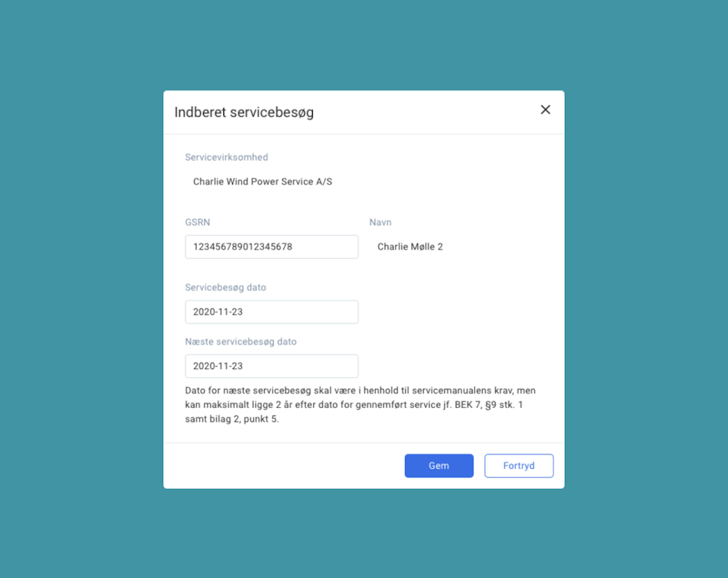Select the Charlie Mølle 2 name value
This screenshot has width=728, height=578.
[x=410, y=247]
